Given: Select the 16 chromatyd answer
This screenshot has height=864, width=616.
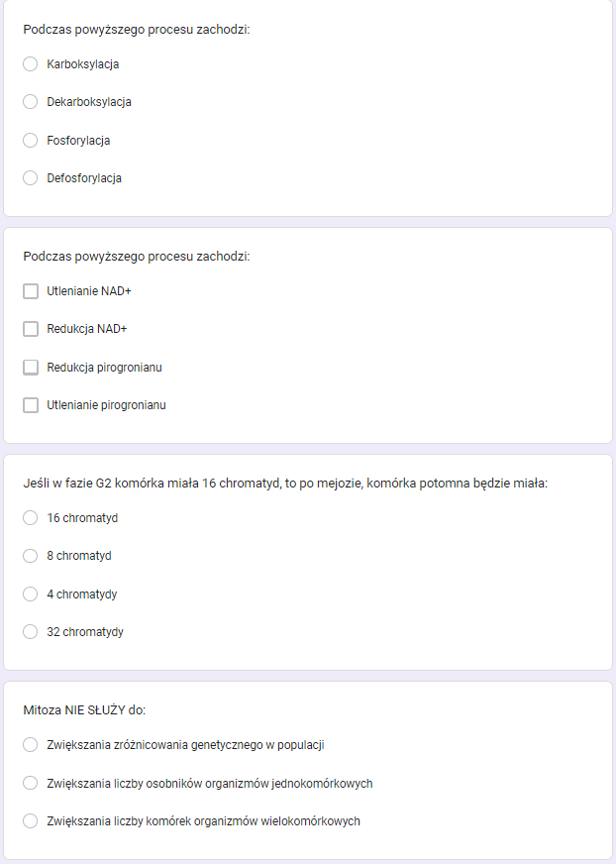Looking at the screenshot, I should [31, 517].
